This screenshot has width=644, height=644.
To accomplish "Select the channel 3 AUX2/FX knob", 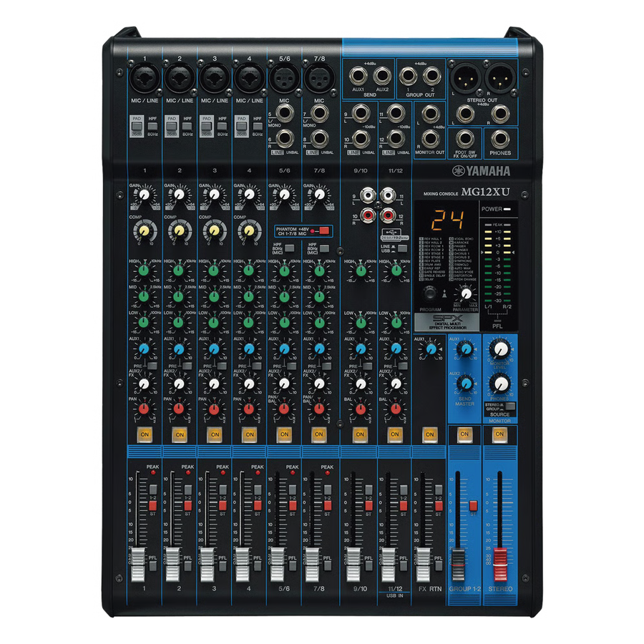I will coord(213,384).
